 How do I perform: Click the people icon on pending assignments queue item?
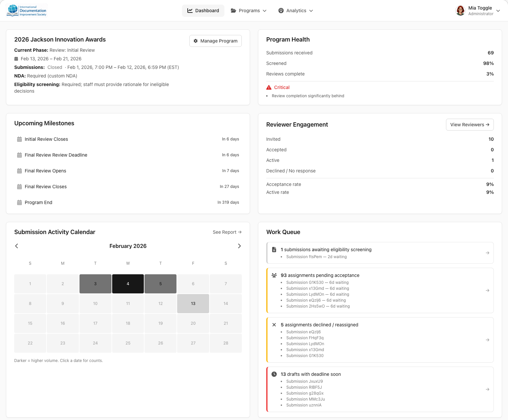point(274,275)
